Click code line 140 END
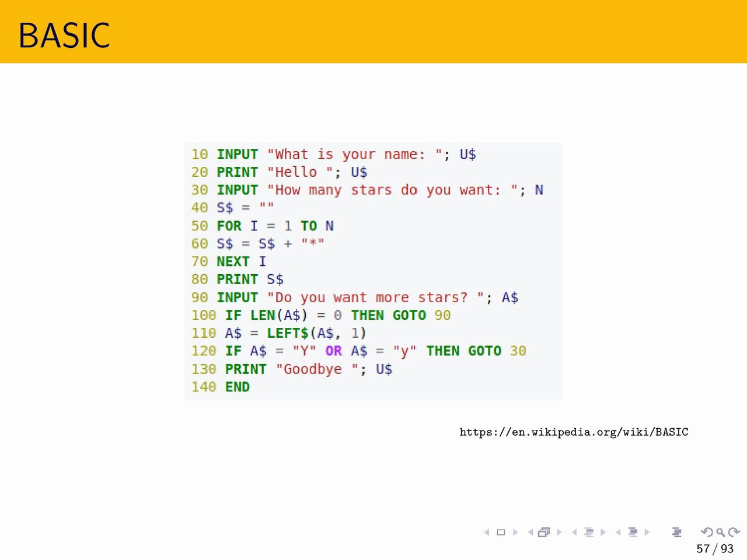The image size is (747, 560). tap(221, 387)
